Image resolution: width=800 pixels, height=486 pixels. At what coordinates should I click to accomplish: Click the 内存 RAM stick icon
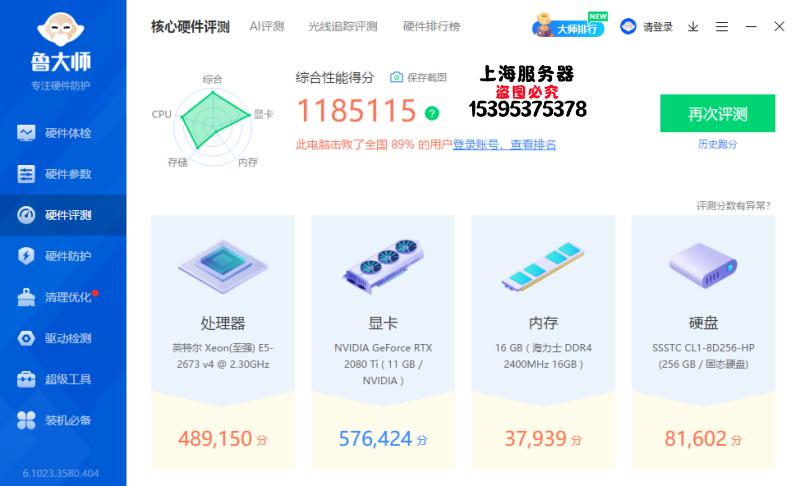(x=543, y=267)
